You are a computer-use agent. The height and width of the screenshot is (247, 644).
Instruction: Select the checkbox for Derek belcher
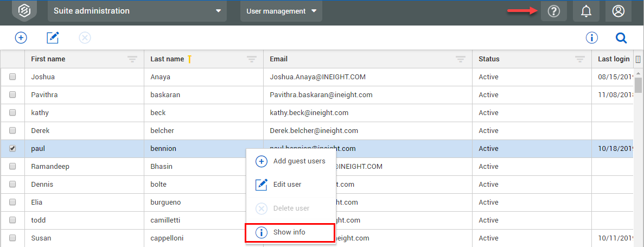pos(12,131)
